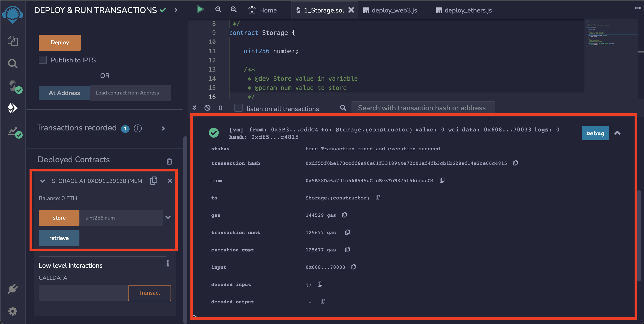The image size is (644, 324).
Task: Copy the 'to' Storage.(constructor) value
Action: tap(378, 197)
